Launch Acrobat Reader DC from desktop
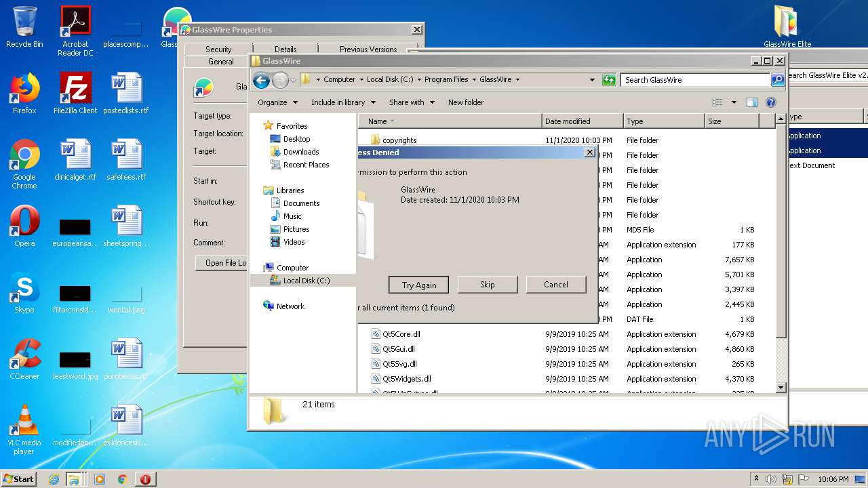868x488 pixels. coord(75,31)
